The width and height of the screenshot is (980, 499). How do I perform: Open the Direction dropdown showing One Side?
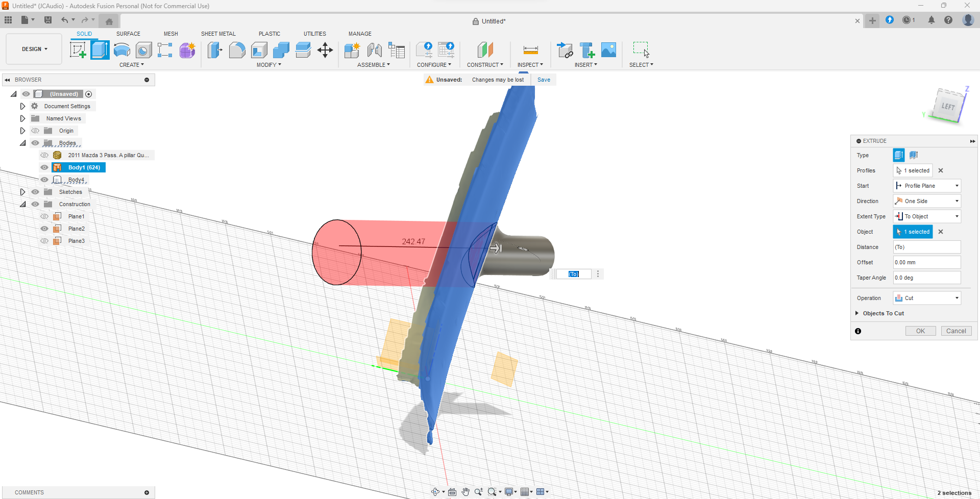point(927,201)
